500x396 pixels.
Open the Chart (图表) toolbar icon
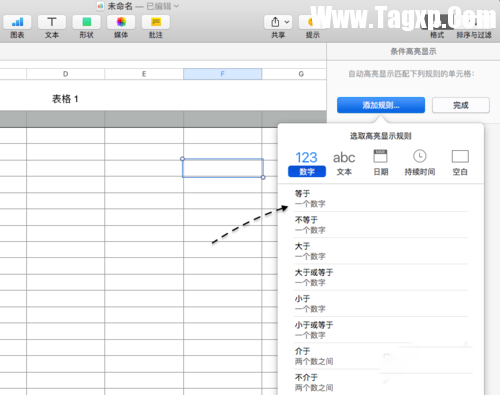17,22
